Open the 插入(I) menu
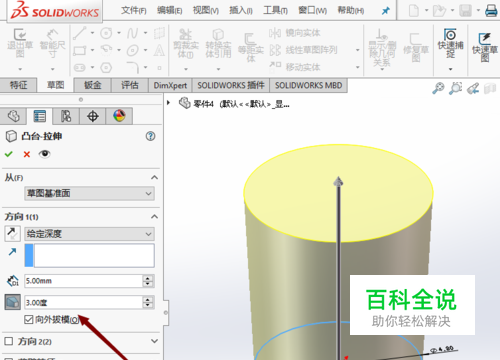The width and height of the screenshot is (500, 360). tap(241, 10)
